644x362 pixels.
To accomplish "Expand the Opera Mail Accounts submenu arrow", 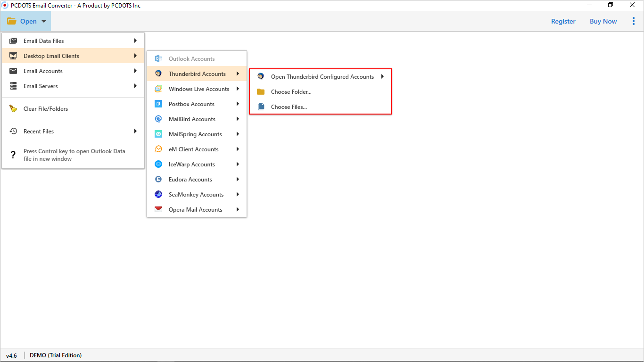I will pyautogui.click(x=238, y=210).
